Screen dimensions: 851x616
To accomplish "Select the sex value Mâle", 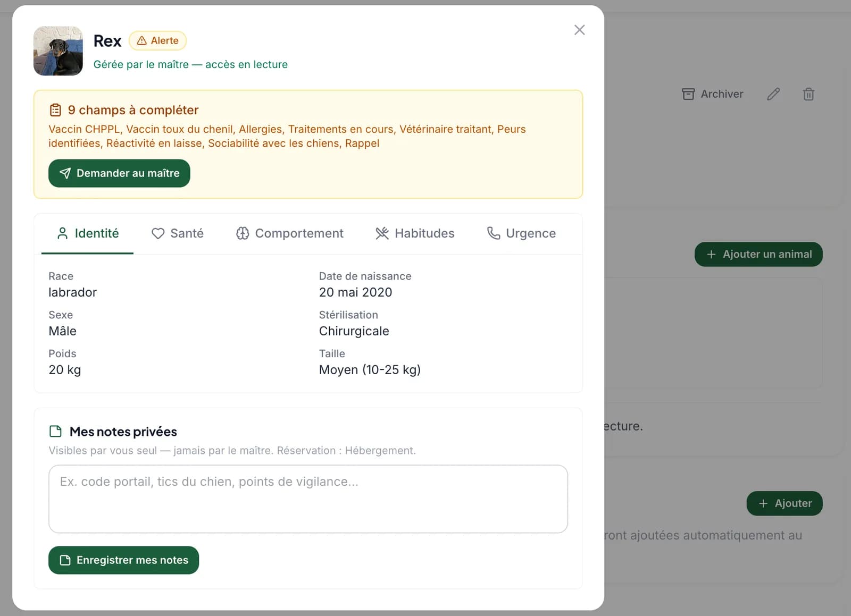I will 62,331.
